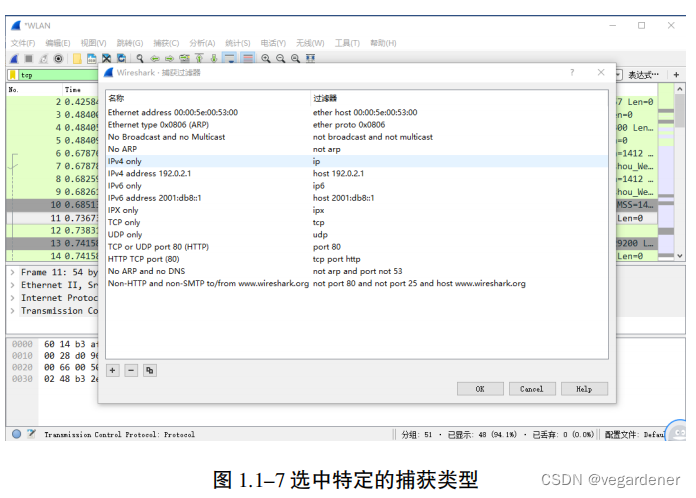Open the expression button beside the filter

pyautogui.click(x=644, y=75)
